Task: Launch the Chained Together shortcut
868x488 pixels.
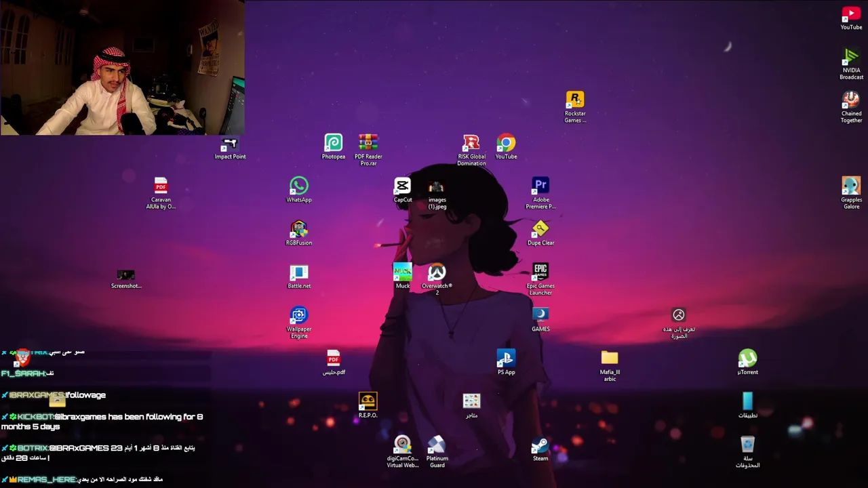Action: click(851, 107)
